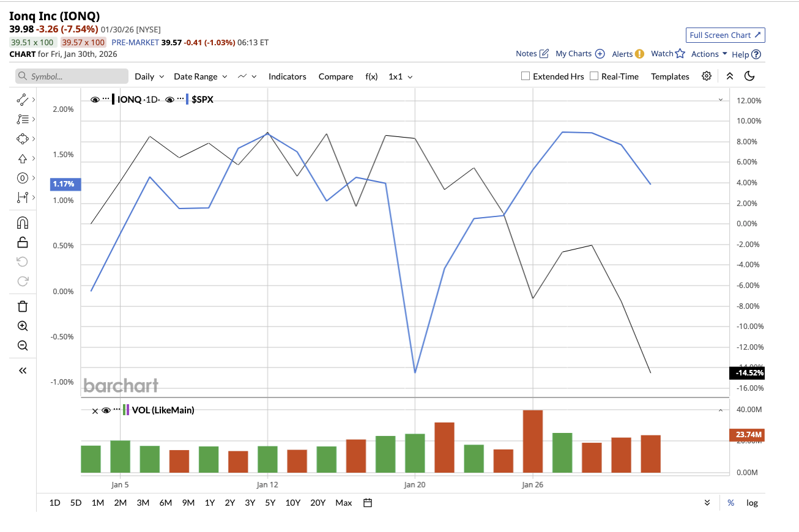Open the more options dots beside $SPX
This screenshot has width=799, height=532.
pos(180,99)
